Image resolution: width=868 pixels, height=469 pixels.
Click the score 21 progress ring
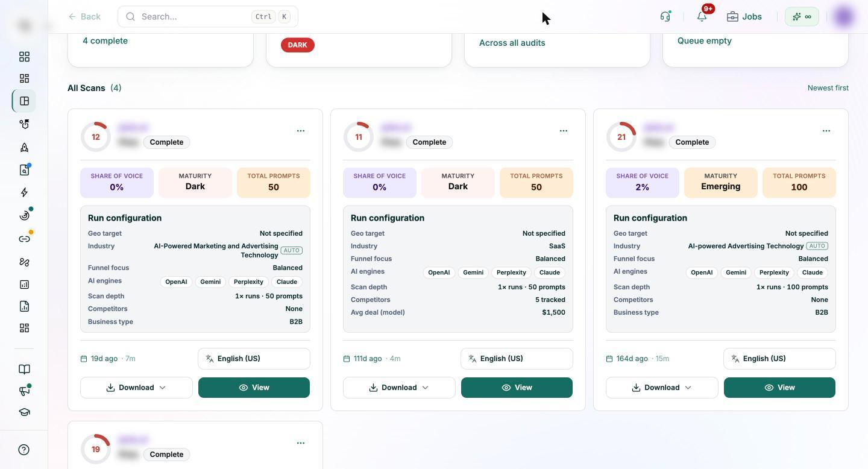pos(621,137)
